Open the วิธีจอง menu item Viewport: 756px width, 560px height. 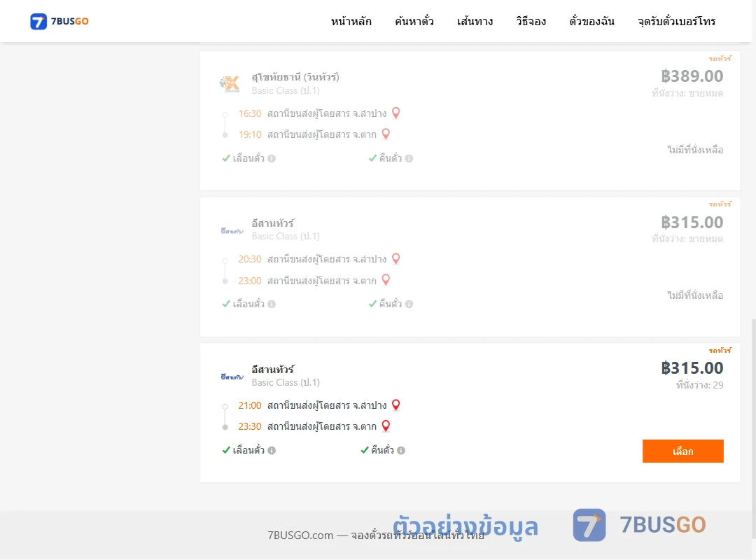531,21
